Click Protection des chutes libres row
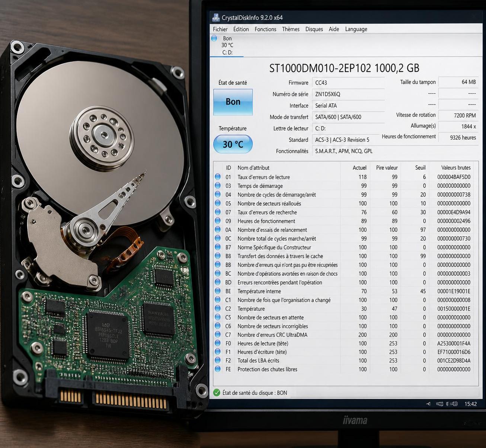 (346, 369)
